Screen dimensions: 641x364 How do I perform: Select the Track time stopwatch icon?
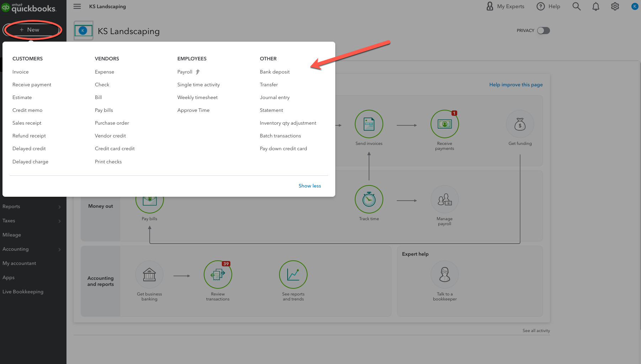(369, 199)
